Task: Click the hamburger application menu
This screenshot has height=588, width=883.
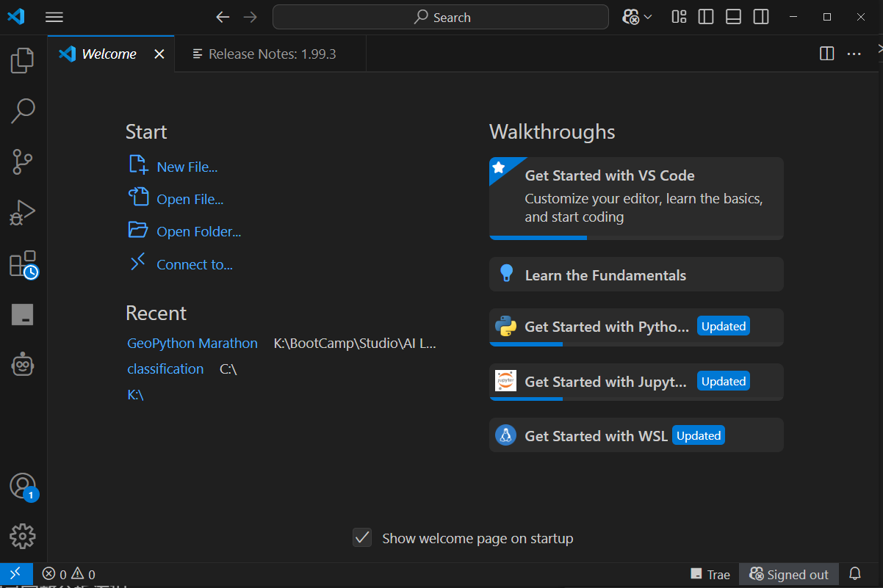Action: pos(54,17)
